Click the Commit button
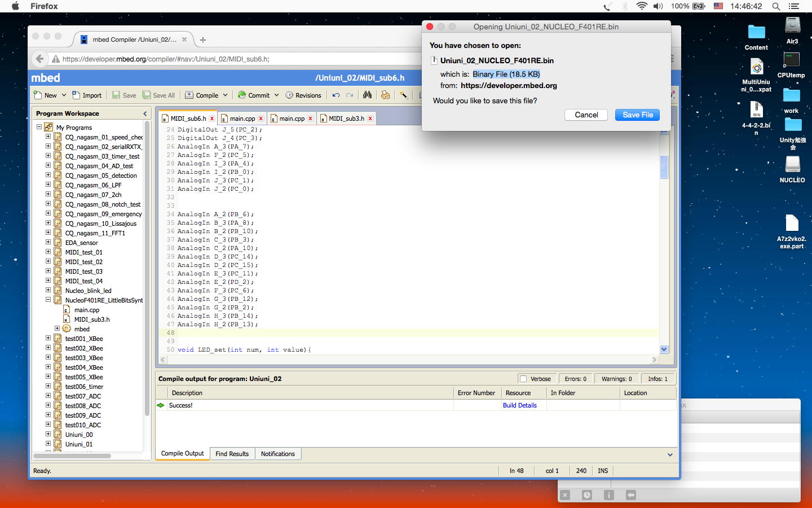Image resolution: width=812 pixels, height=508 pixels. [254, 95]
